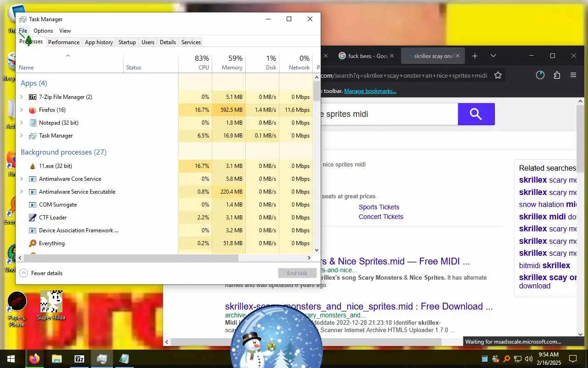The image size is (588, 368).
Task: Bookmark this page with the star icon
Action: coord(498,75)
